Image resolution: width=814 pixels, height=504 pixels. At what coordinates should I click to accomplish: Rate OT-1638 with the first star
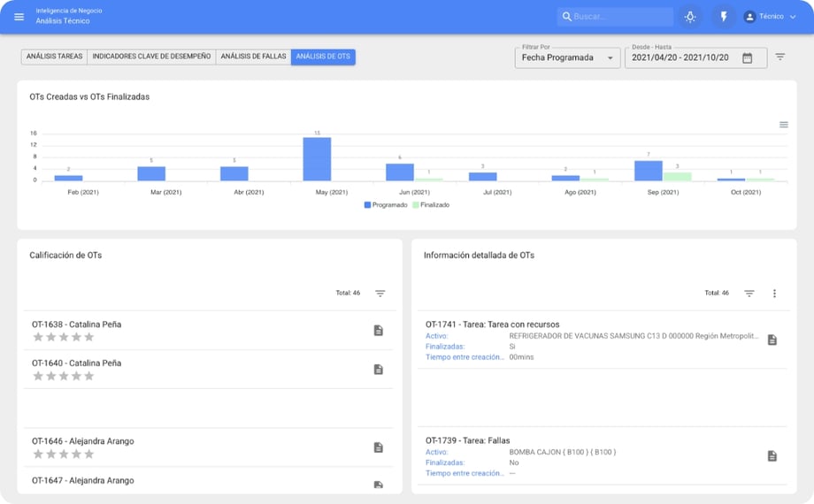pyautogui.click(x=38, y=337)
